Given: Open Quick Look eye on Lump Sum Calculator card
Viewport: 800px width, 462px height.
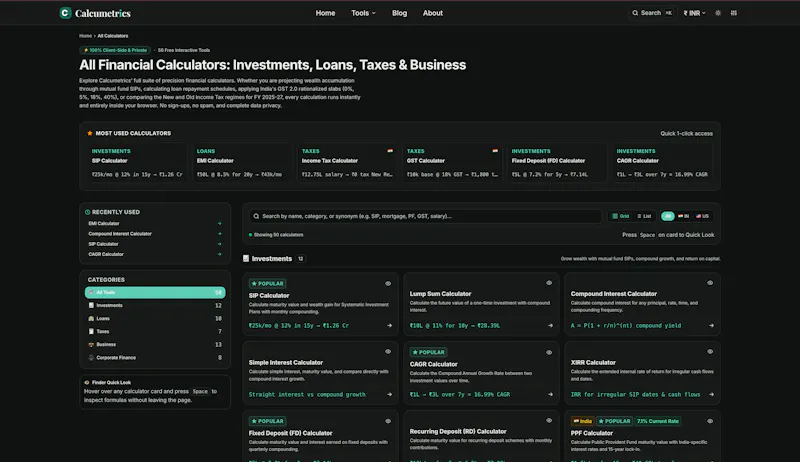Looking at the screenshot, I should tap(549, 283).
